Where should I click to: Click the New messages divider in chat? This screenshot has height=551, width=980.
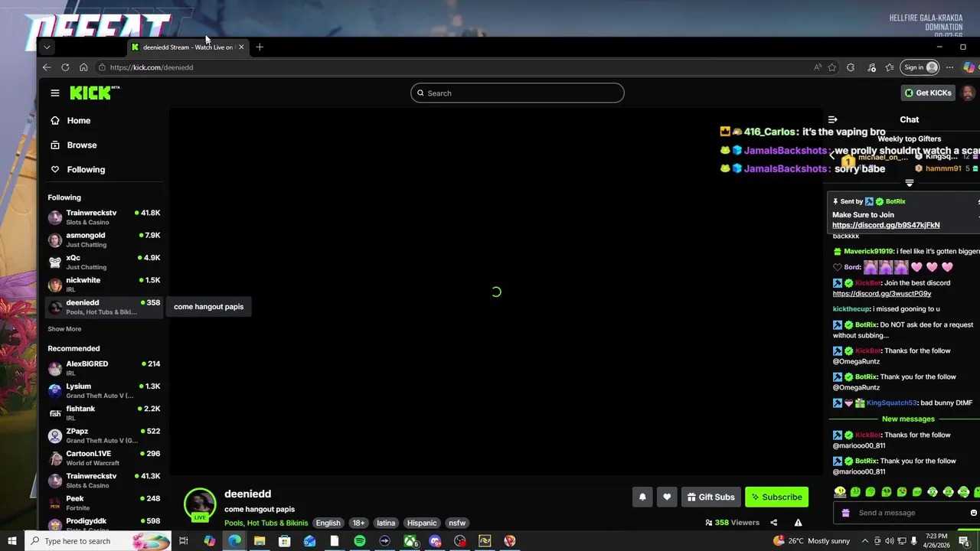908,419
